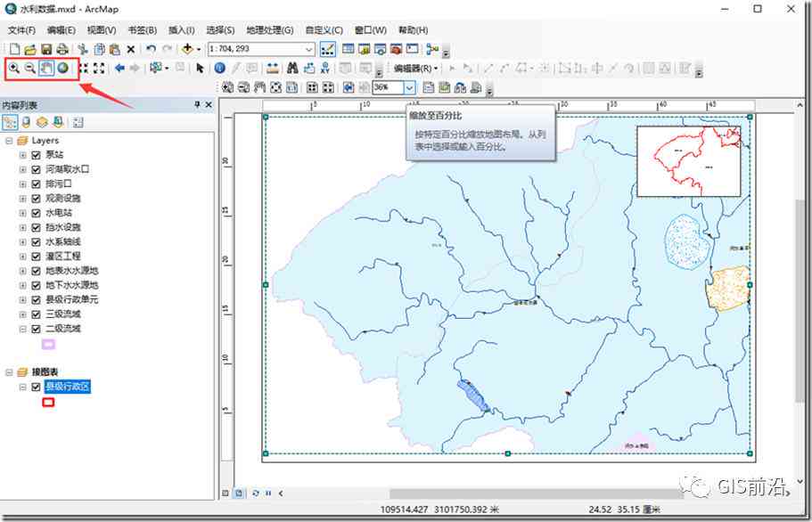This screenshot has height=522, width=812.
Task: Select the 县级行政区 layer name
Action: [x=68, y=387]
